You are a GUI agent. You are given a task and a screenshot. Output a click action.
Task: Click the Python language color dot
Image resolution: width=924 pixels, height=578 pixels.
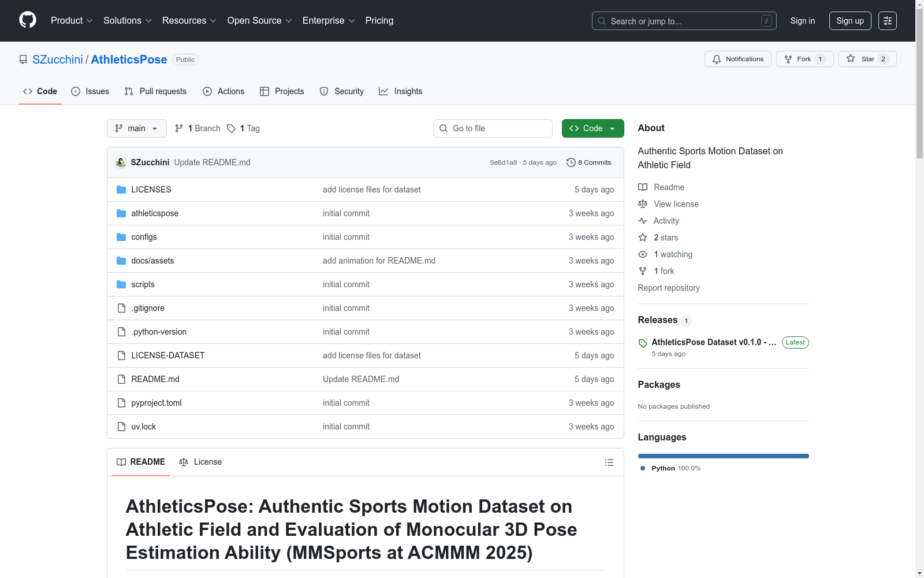(x=643, y=468)
